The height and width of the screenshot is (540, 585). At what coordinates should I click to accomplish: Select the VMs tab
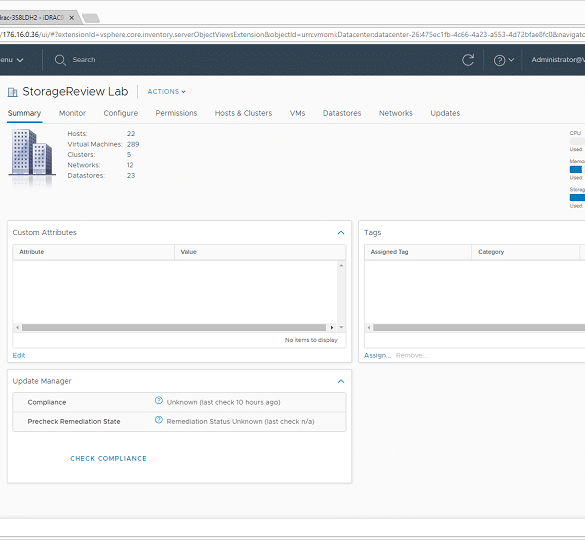[x=297, y=113]
